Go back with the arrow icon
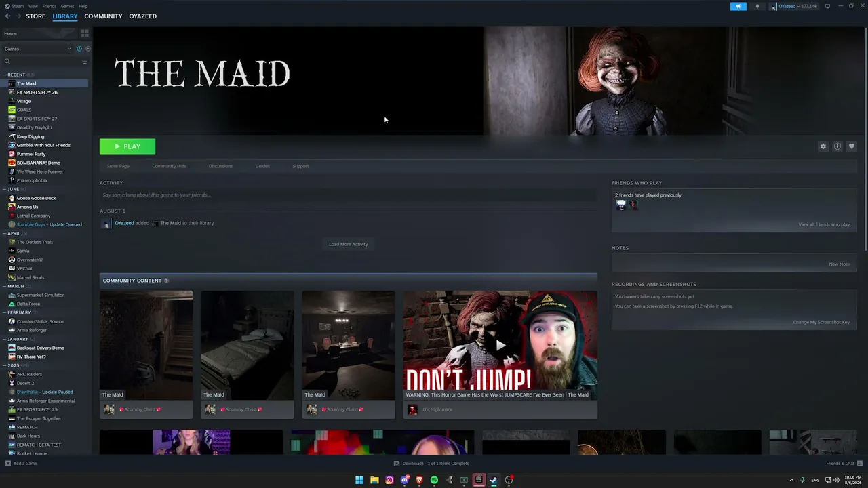The width and height of the screenshot is (868, 488). pyautogui.click(x=7, y=16)
